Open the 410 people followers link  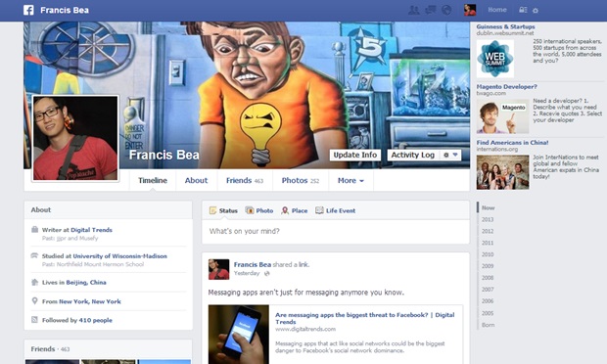(95, 320)
